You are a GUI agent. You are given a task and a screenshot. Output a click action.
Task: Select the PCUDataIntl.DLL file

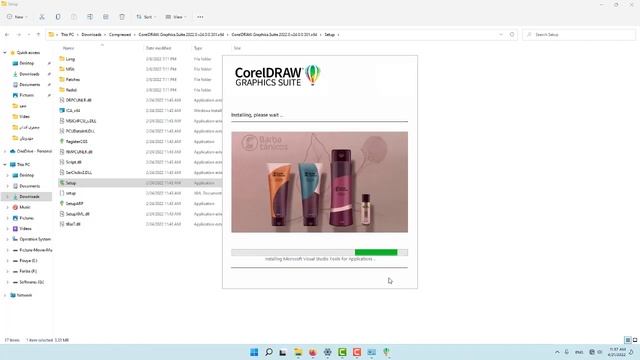coord(80,131)
